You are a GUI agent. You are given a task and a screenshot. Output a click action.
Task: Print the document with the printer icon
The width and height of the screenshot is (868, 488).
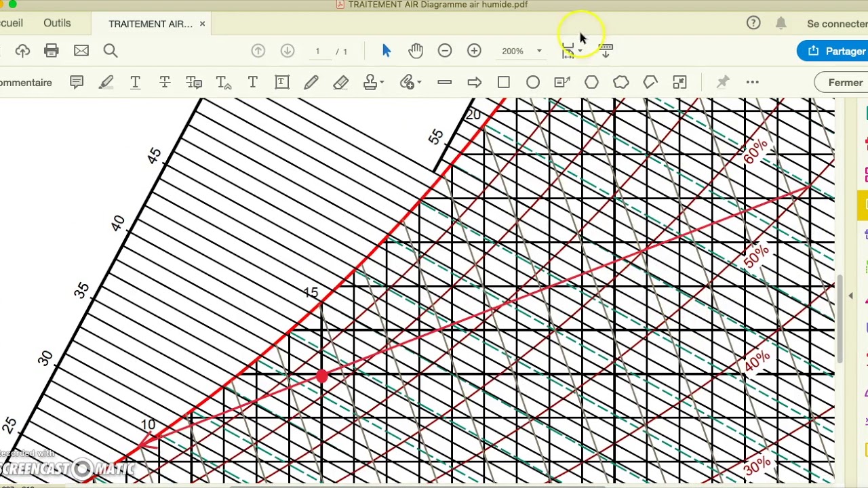tap(52, 51)
